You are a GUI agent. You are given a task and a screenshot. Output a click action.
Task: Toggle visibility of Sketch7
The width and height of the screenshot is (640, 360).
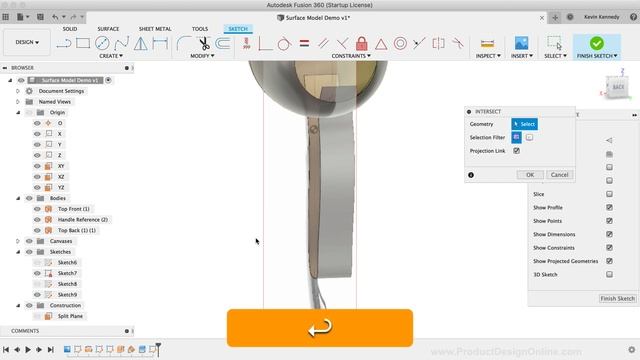point(37,273)
